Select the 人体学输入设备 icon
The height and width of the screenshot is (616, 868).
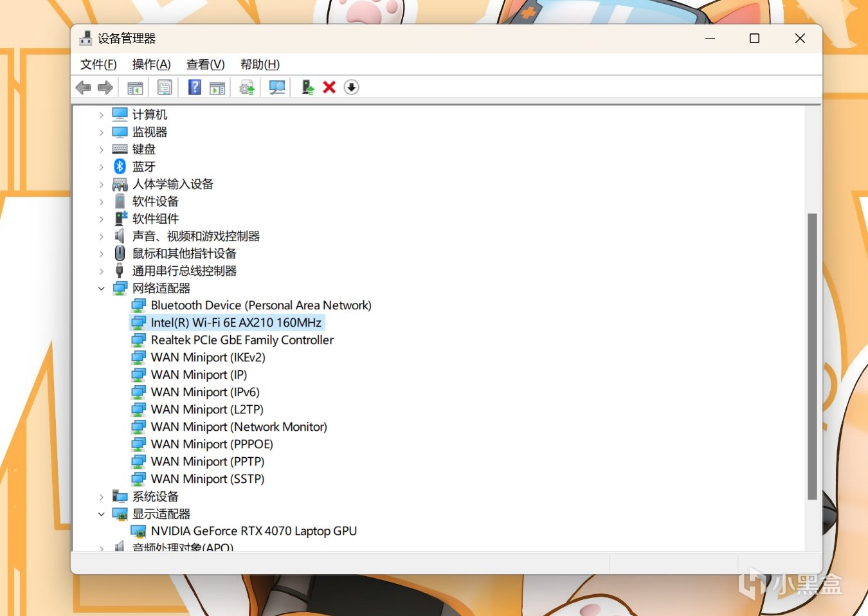[120, 185]
